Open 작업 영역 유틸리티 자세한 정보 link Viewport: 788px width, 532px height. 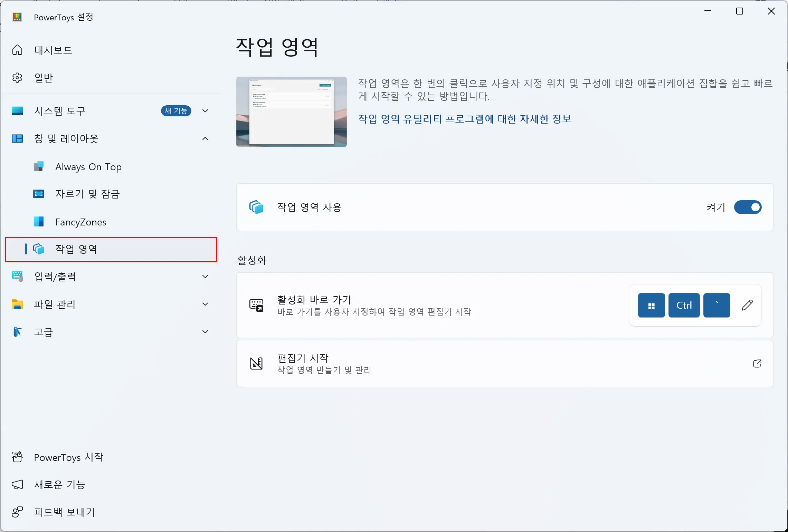pos(464,119)
